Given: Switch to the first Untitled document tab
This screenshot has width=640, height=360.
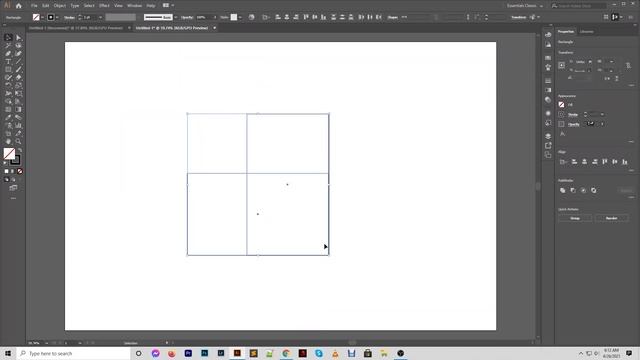Looking at the screenshot, I should [x=76, y=28].
